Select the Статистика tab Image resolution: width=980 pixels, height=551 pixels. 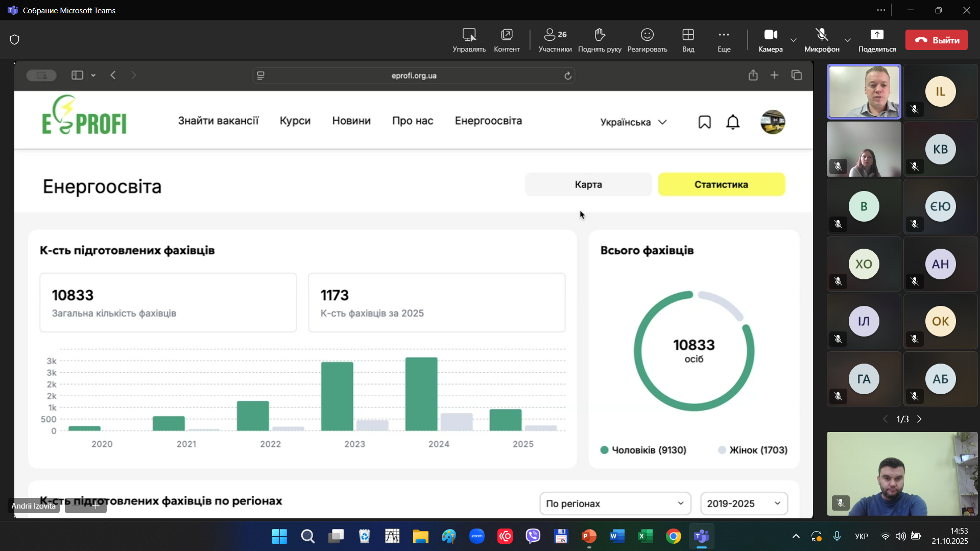click(721, 184)
